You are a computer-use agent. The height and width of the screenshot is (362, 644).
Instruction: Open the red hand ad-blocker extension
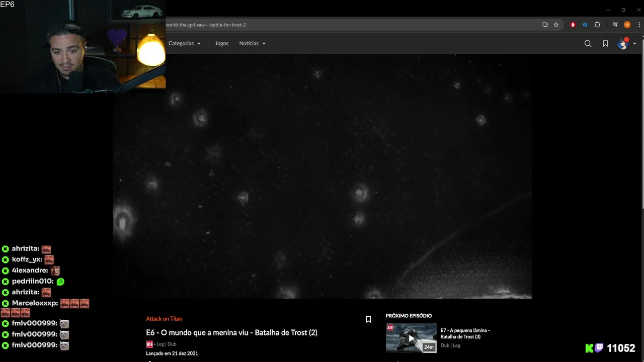(573, 25)
